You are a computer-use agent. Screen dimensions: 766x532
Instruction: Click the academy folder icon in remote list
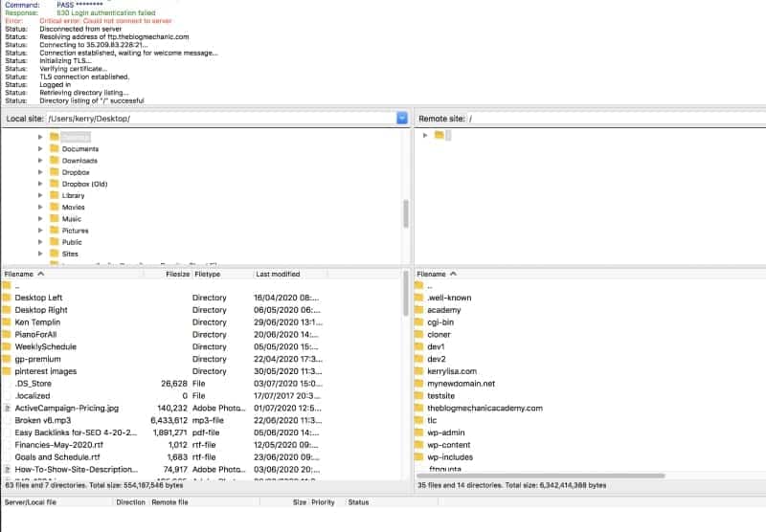click(x=418, y=310)
